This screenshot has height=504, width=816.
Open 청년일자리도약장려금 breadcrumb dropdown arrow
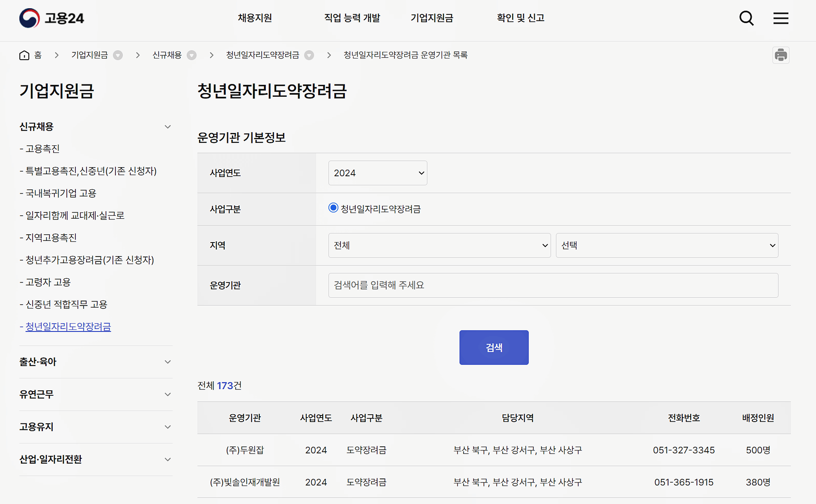[309, 55]
